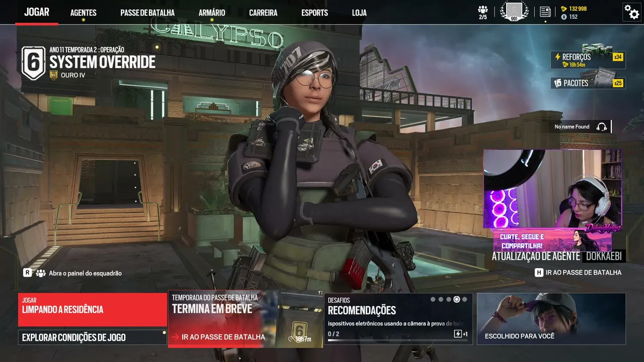Image resolution: width=644 pixels, height=362 pixels.
Task: Open the squad paw icon showing 2/5
Action: (x=483, y=12)
